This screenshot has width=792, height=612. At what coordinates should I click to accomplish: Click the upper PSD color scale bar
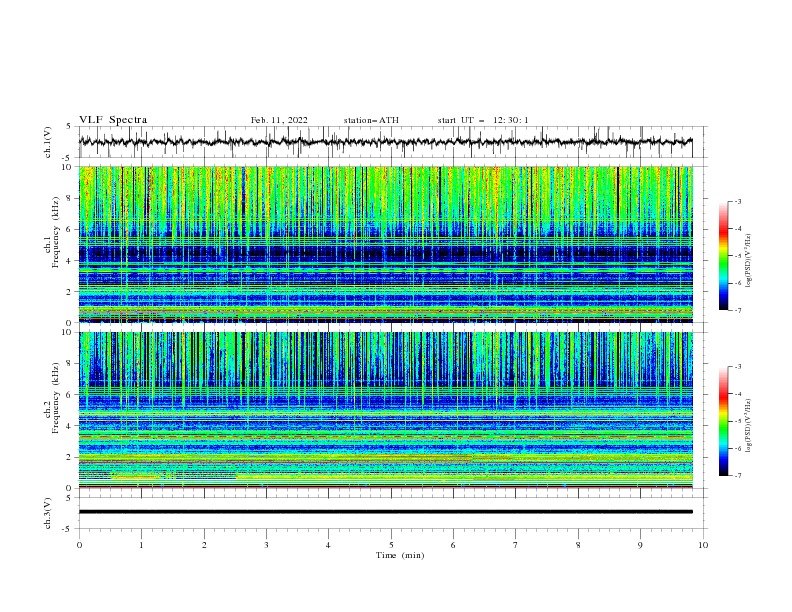click(x=724, y=256)
